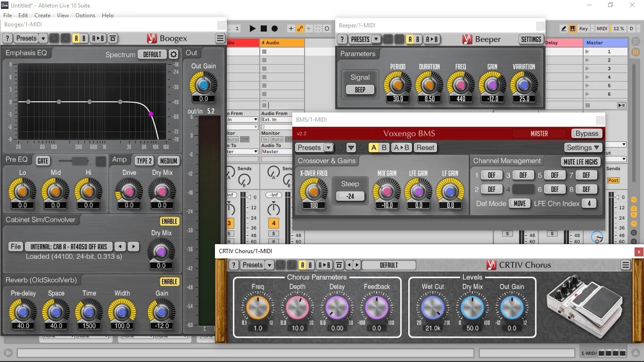Viewport: 644px width, 362px height.
Task: Open the Boogex hamburger menu icon
Action: click(x=220, y=38)
